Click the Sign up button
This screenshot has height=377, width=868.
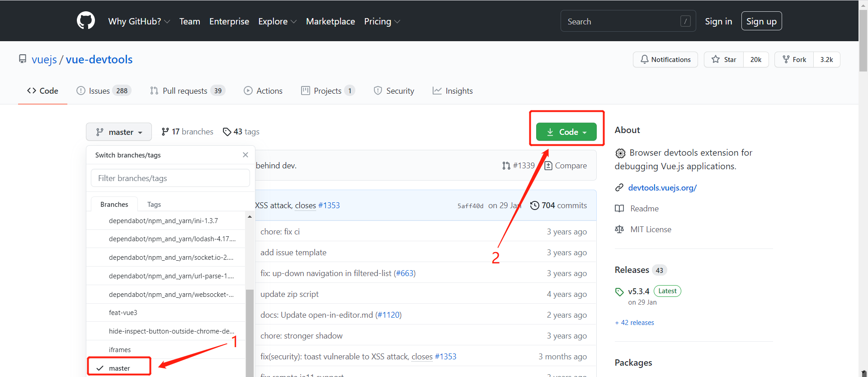tap(761, 21)
